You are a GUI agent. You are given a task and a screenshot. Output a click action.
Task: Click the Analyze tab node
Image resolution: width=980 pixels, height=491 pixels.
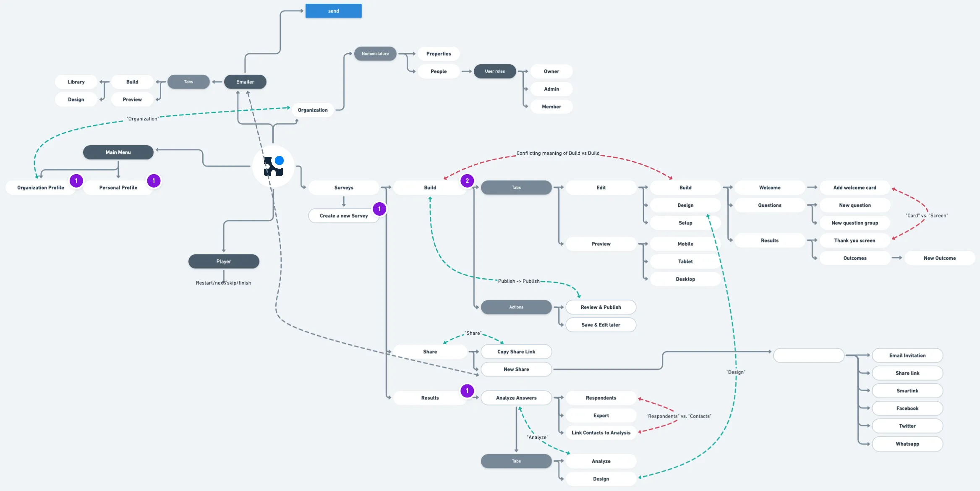601,461
